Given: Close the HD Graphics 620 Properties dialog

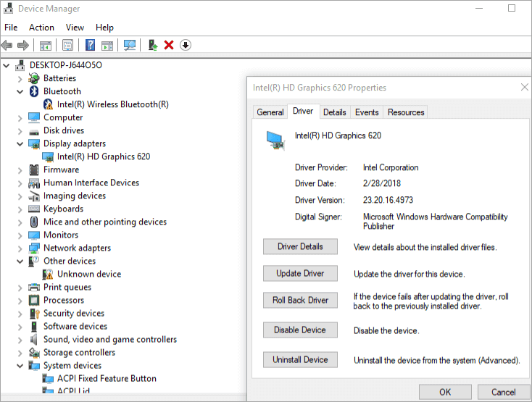Looking at the screenshot, I should point(524,88).
